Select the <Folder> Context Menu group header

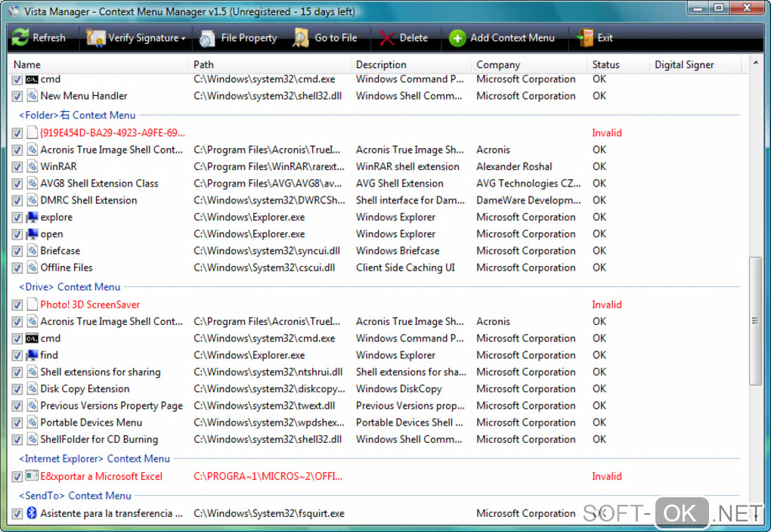tap(77, 115)
